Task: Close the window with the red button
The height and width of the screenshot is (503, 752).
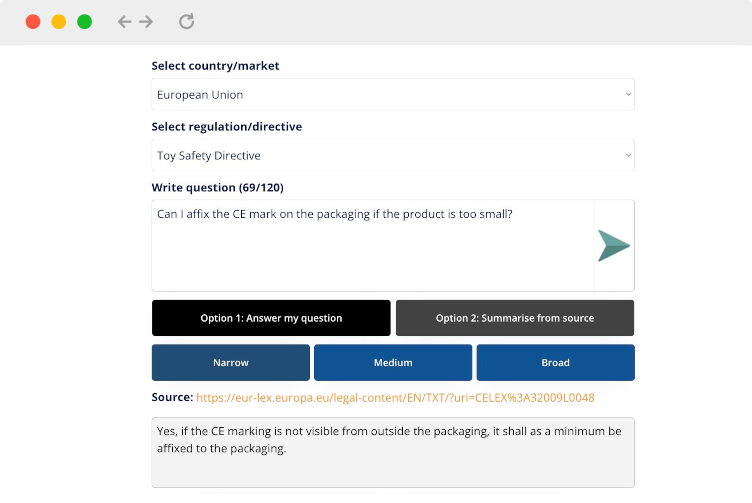Action: (x=33, y=22)
